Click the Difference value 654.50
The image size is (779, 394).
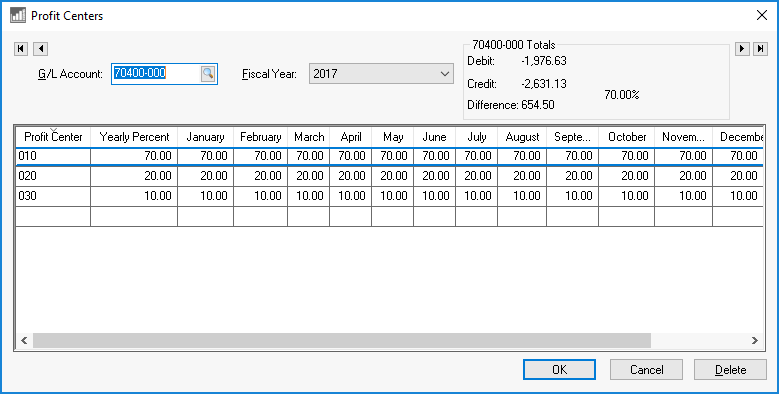coord(538,105)
